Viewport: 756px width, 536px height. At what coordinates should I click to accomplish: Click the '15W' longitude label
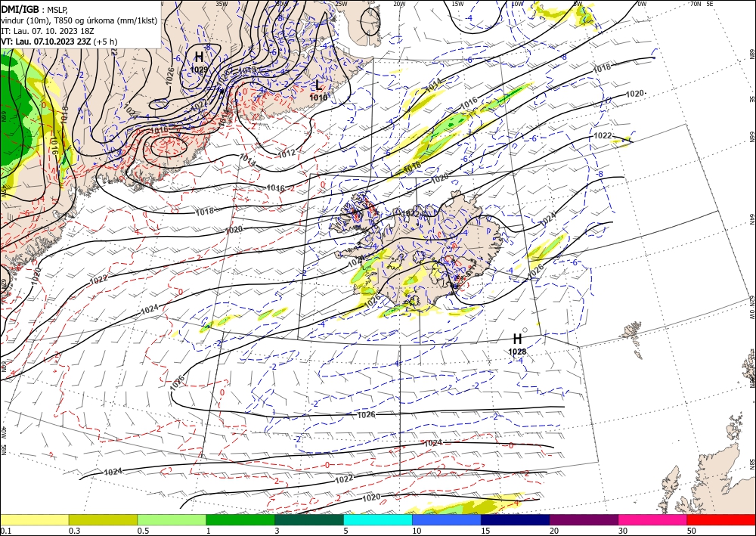click(x=458, y=4)
